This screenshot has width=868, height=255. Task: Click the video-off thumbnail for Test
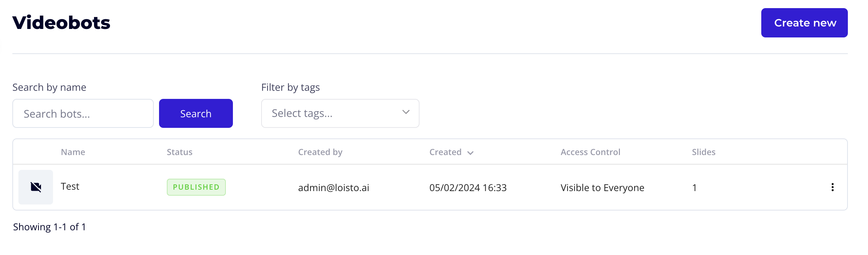point(36,187)
